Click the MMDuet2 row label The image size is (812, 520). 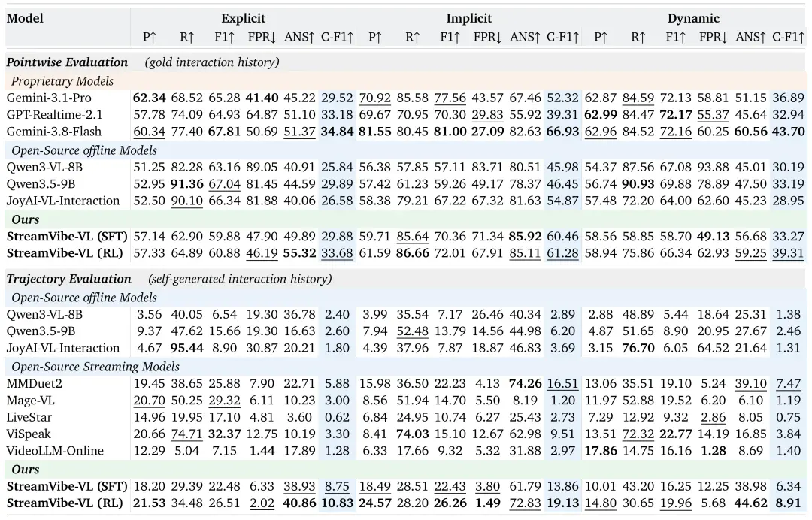31,383
